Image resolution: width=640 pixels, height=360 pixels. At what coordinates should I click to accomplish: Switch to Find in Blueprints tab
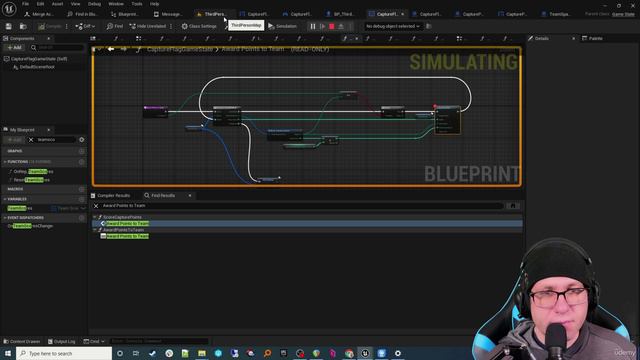82,14
